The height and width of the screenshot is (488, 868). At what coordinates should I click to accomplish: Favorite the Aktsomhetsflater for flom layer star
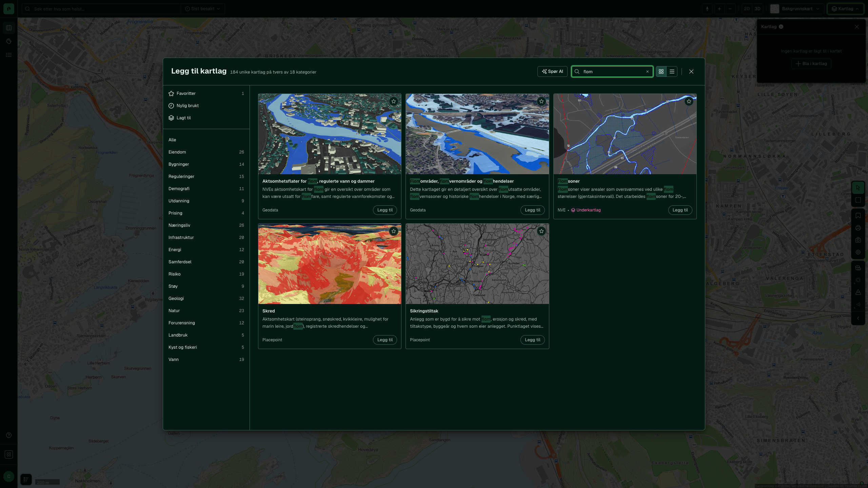click(393, 101)
